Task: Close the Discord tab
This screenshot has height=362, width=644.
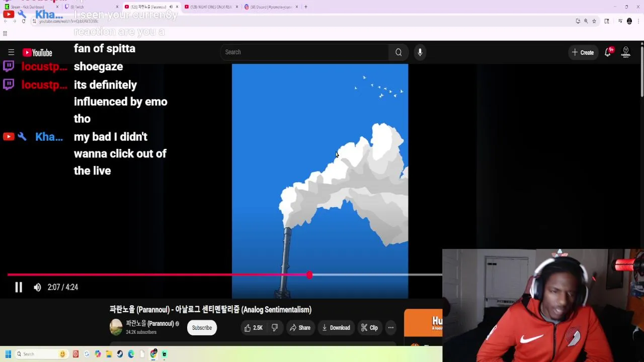Action: [297, 7]
